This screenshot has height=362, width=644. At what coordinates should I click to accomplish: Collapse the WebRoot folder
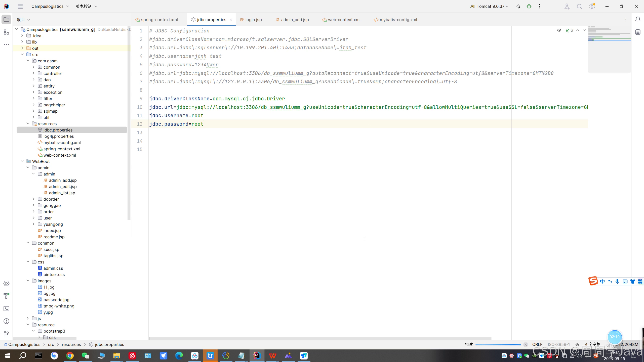22,161
